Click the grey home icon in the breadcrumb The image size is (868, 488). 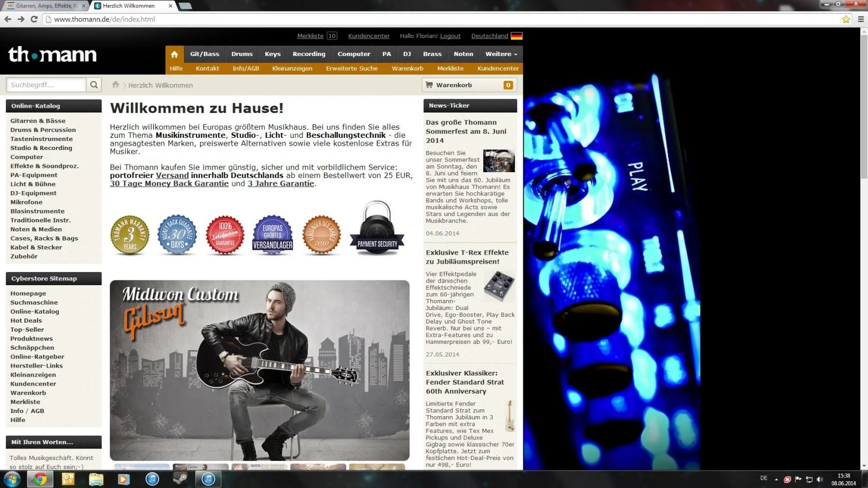116,85
